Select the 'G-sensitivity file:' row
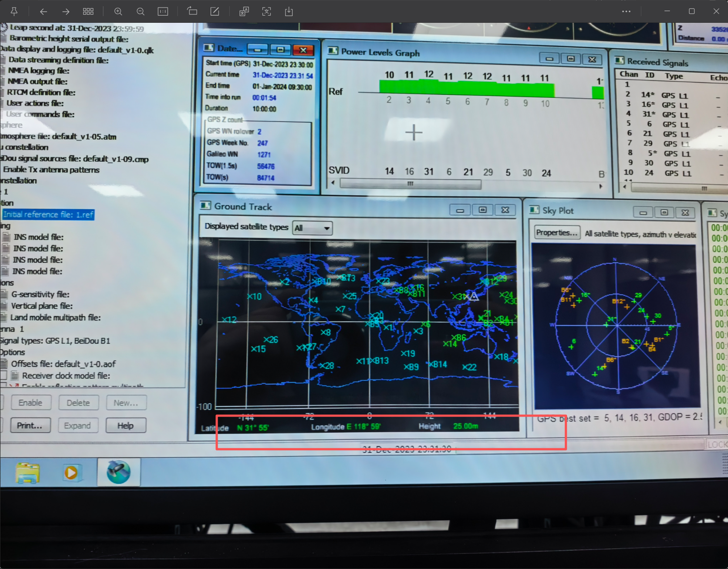 (40, 294)
